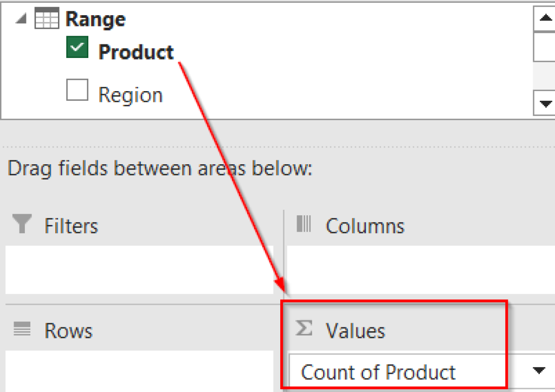Click the scroll-up arrow in the field list
This screenshot has height=392, width=555.
tap(546, 17)
